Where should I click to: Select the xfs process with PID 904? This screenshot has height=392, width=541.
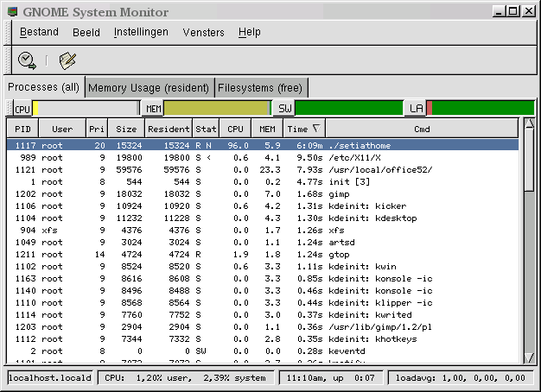pyautogui.click(x=263, y=230)
